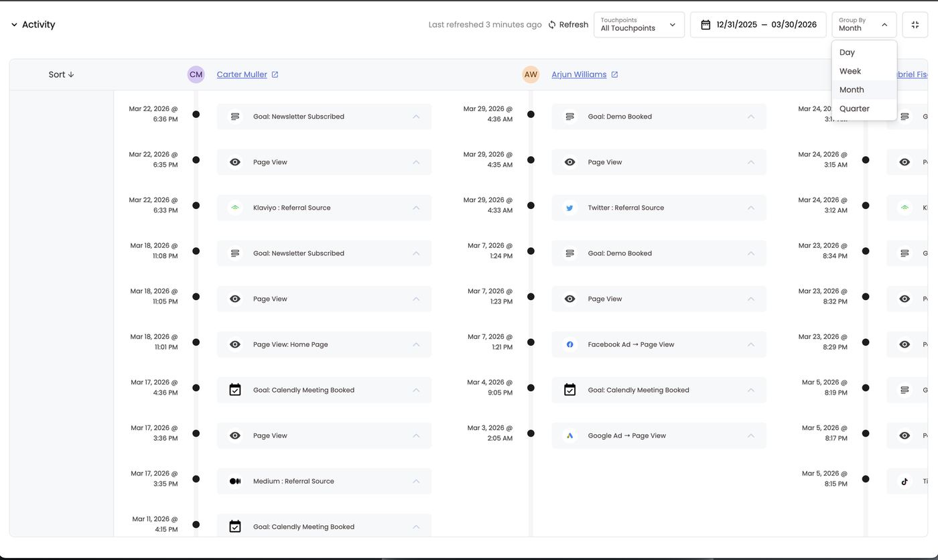
Task: Click the Calendly calendar icon on Carter's Mar 17 4:36 PM goal
Action: 235,390
